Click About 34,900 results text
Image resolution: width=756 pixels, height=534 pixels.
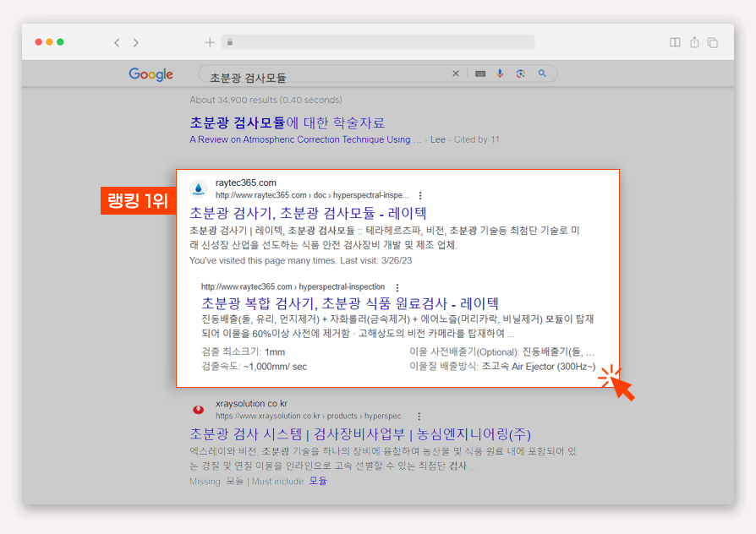pyautogui.click(x=266, y=100)
